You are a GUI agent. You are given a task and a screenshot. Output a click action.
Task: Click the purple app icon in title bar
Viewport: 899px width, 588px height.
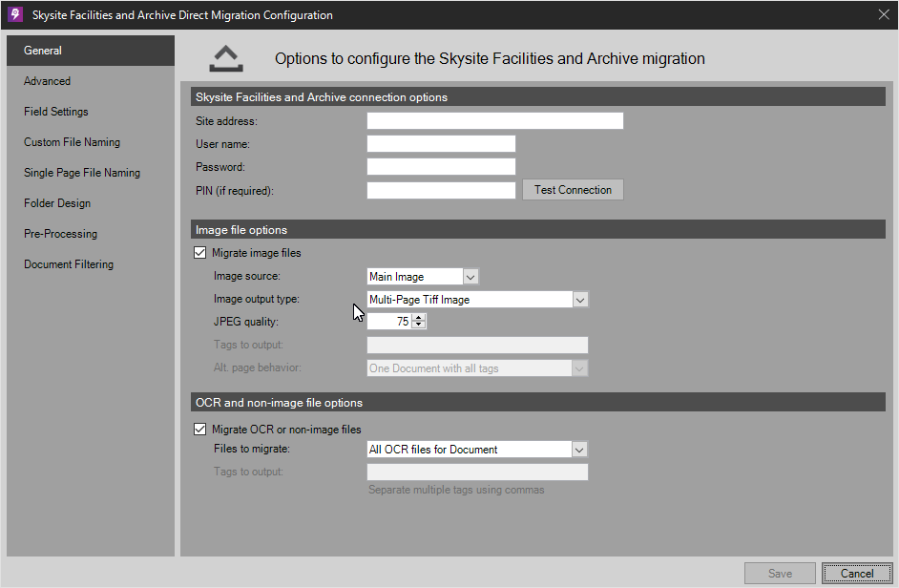click(15, 14)
